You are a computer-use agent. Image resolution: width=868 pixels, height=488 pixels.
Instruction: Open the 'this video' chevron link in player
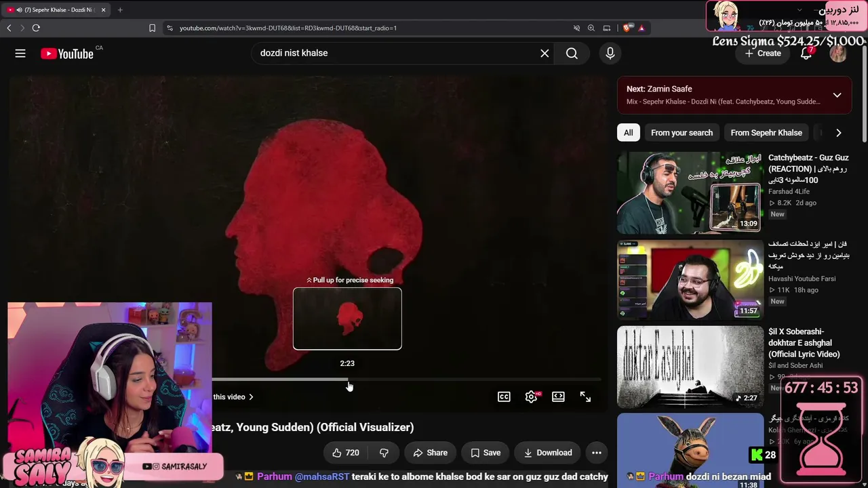coord(233,397)
